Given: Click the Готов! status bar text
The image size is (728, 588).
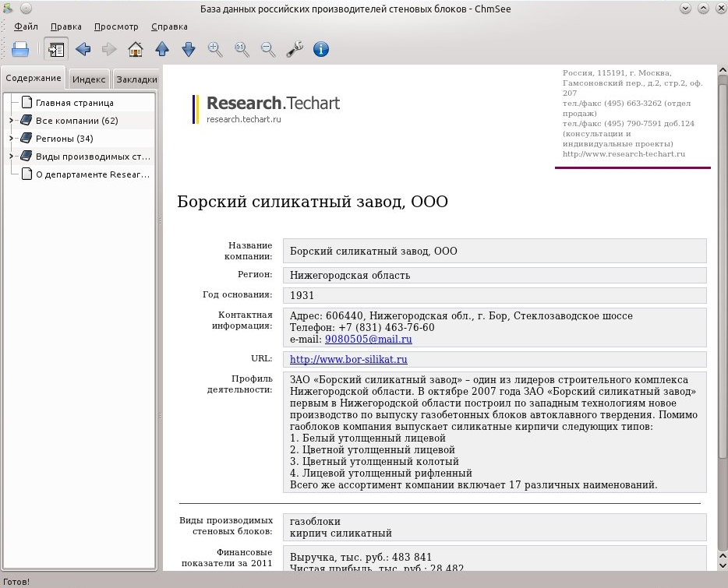Looking at the screenshot, I should click(x=16, y=582).
